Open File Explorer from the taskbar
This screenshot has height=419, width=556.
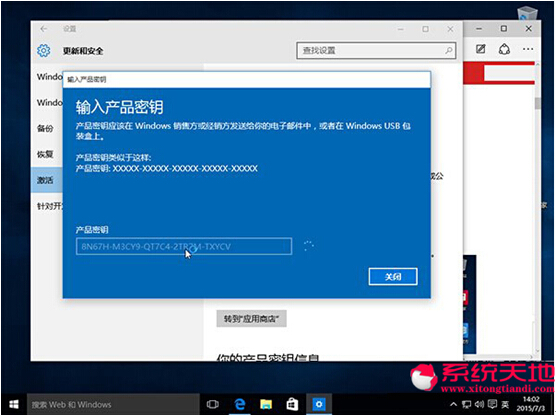(266, 404)
